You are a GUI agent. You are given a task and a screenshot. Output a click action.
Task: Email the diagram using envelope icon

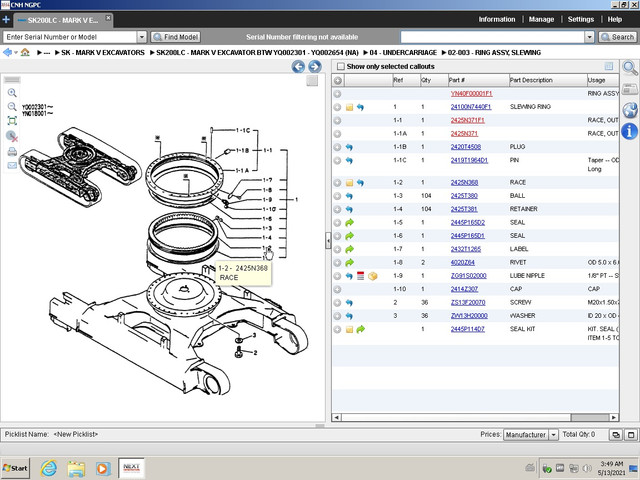pos(12,165)
